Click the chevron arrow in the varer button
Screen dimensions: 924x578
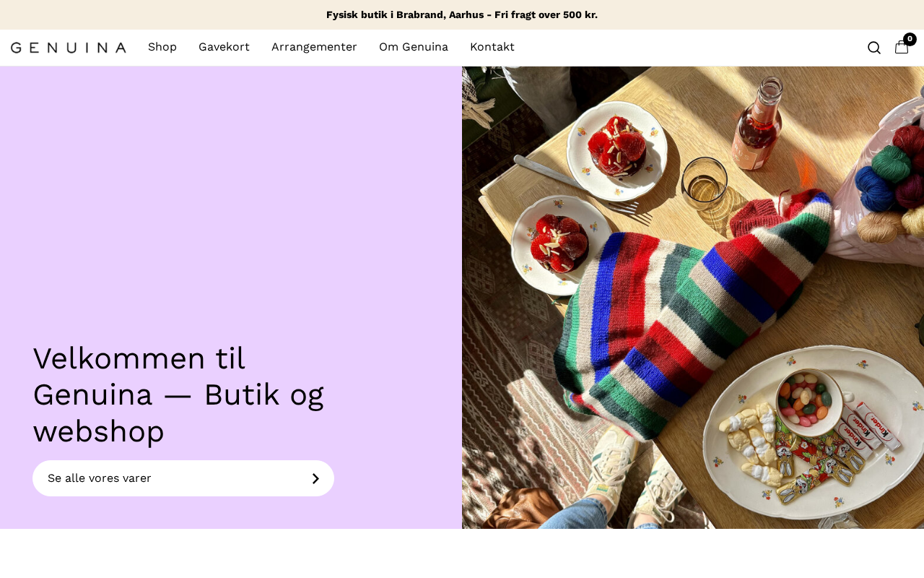pos(315,478)
